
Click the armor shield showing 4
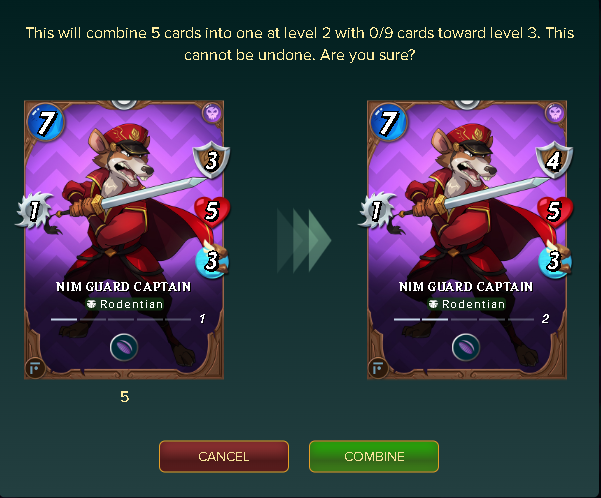click(554, 160)
